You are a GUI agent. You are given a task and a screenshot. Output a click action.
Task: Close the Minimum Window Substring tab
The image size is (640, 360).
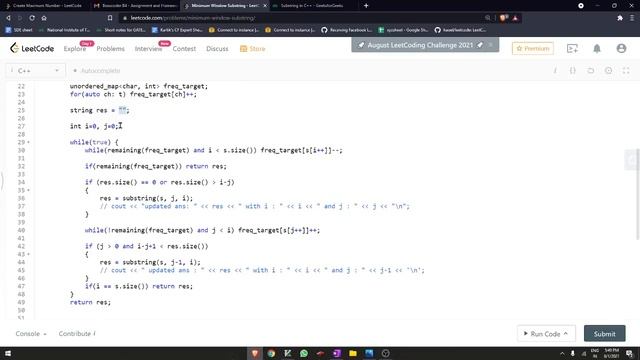[264, 6]
